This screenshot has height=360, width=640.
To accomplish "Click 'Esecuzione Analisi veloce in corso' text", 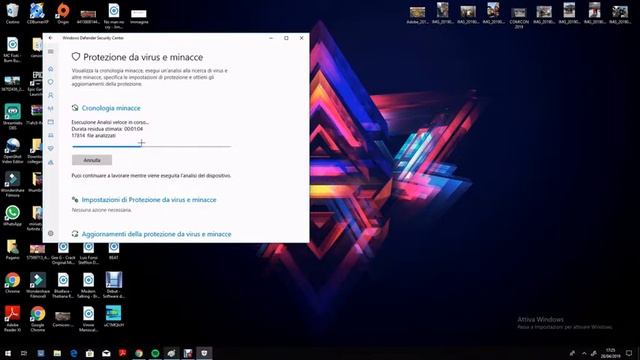I will 110,122.
